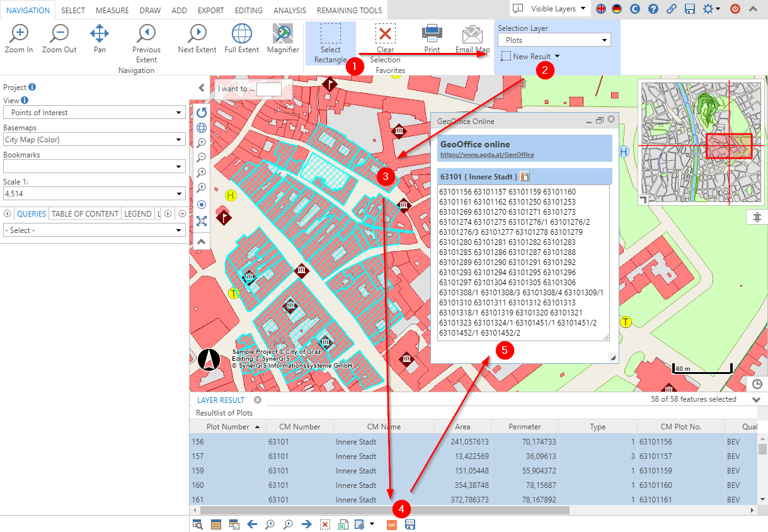Click the refresh map icon on map toolbar
This screenshot has height=532, width=768.
pos(202,113)
